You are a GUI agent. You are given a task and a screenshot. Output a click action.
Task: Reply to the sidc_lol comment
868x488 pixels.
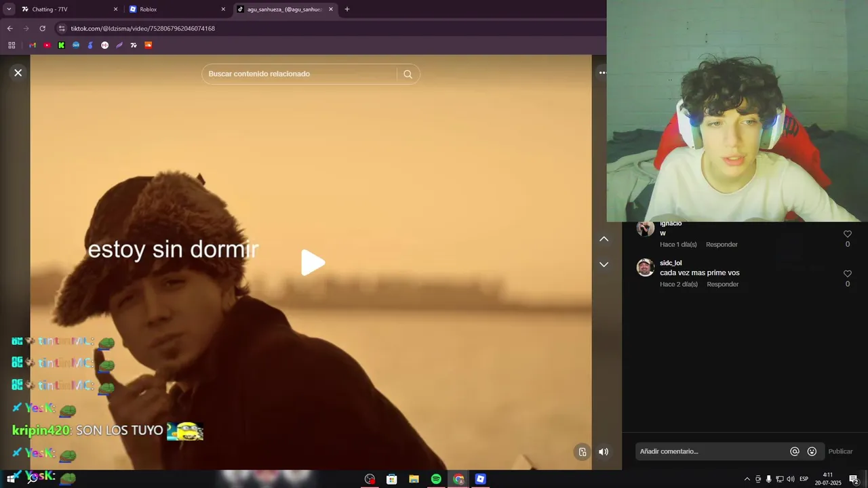(x=722, y=284)
